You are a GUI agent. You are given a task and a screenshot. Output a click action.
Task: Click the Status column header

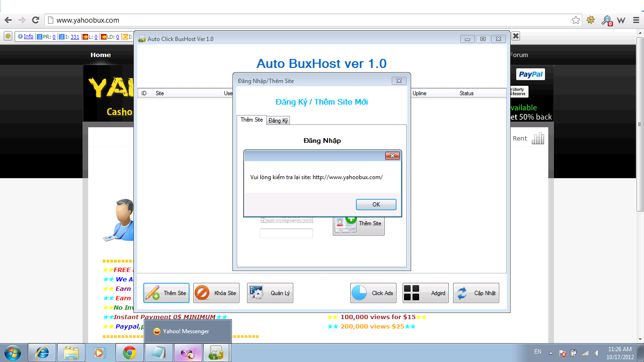(x=482, y=93)
